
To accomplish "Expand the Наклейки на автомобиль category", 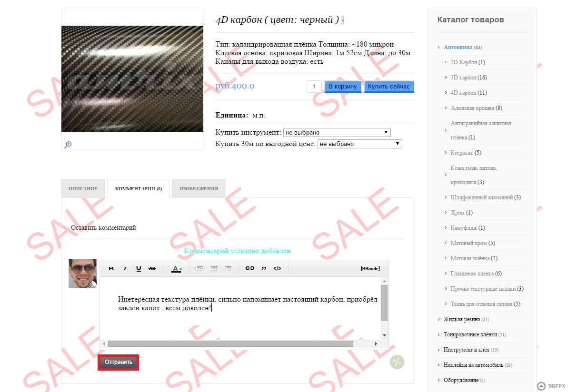I will 439,365.
